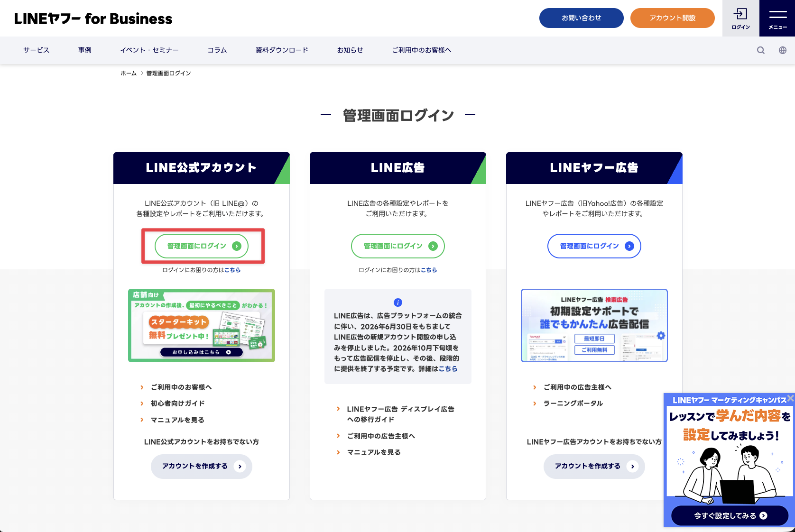Log in to LINEヤフー広告 管理画面
Image resolution: width=795 pixels, height=532 pixels.
(x=594, y=246)
